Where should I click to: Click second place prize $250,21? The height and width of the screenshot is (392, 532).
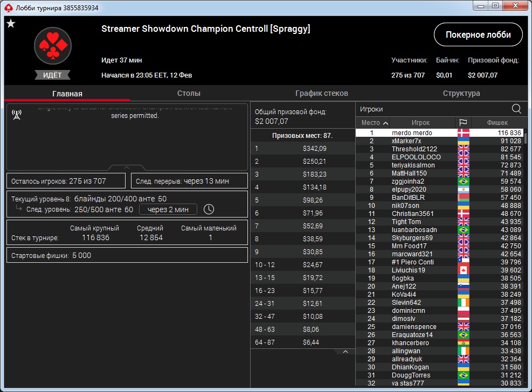(315, 162)
